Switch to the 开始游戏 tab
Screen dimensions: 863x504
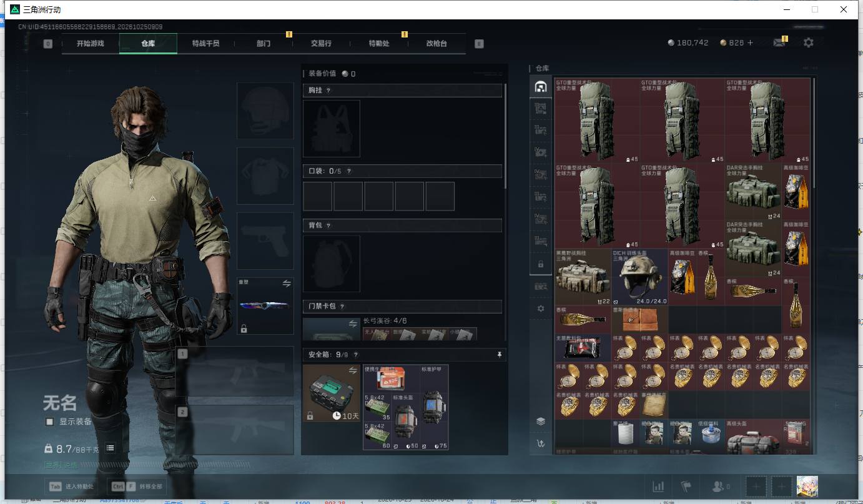tap(91, 44)
